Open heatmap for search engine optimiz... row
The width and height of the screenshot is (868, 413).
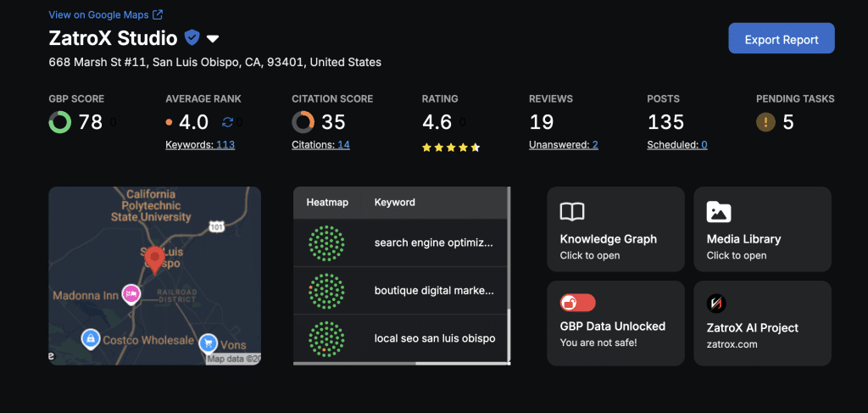[x=326, y=243]
